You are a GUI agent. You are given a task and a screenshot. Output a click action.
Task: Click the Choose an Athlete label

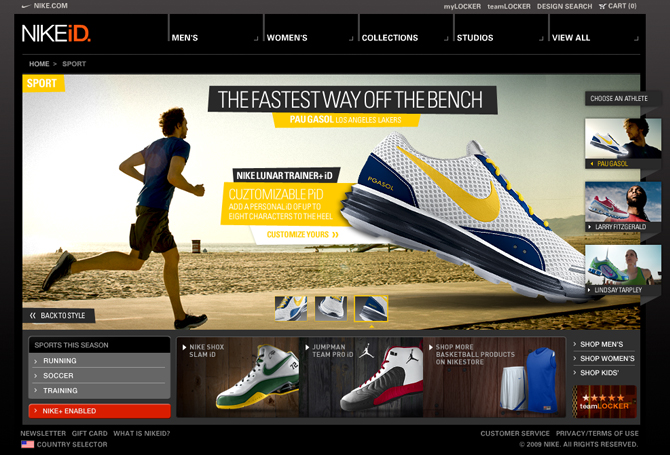tap(619, 99)
